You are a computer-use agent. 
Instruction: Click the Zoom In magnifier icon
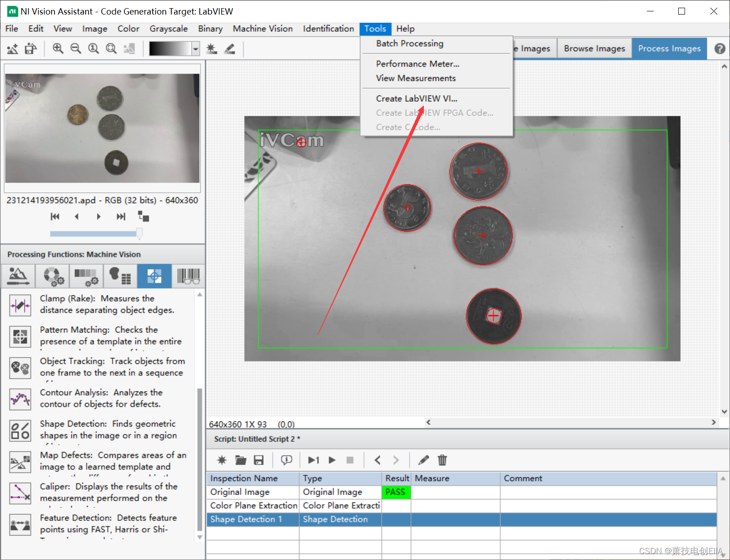click(x=58, y=49)
